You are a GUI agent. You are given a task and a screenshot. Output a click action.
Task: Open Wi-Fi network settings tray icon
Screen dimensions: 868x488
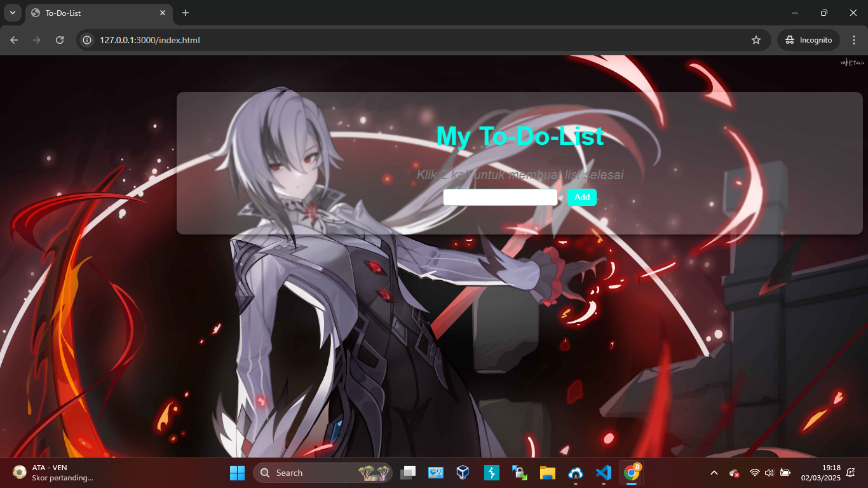[754, 473]
